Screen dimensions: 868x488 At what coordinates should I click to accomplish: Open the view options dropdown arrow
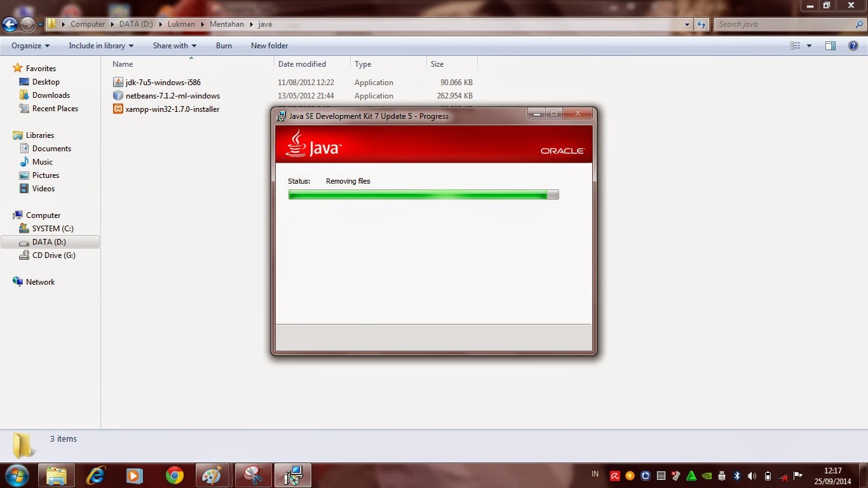pos(809,46)
